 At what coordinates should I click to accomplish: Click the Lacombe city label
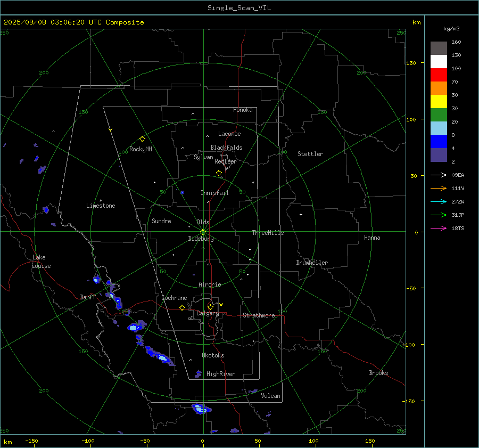pos(229,134)
